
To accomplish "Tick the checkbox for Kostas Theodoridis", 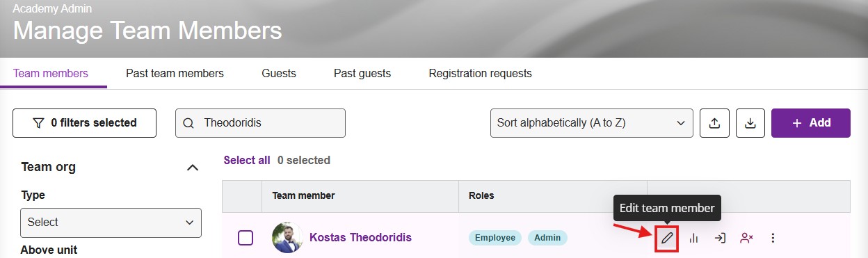I will pyautogui.click(x=246, y=238).
